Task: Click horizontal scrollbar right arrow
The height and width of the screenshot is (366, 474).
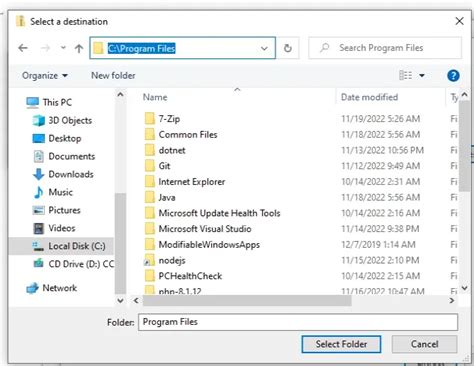Action: pos(452,301)
